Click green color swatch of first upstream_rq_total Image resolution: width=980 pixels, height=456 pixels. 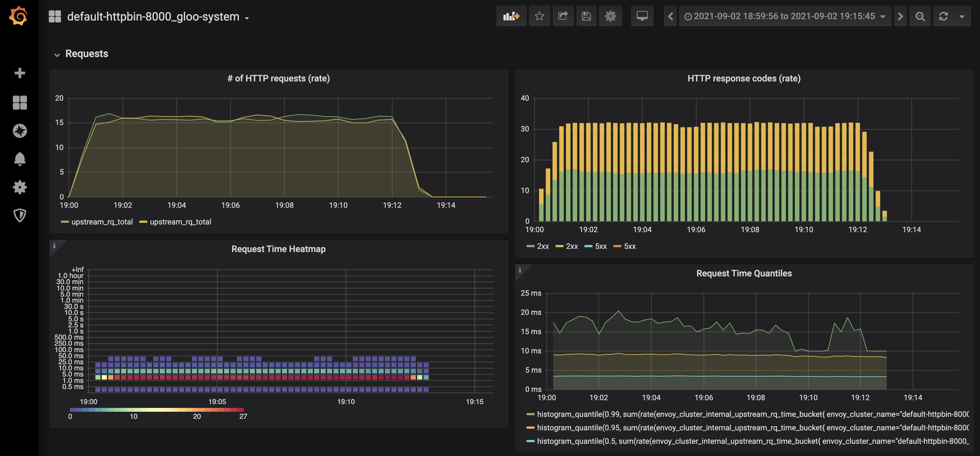tap(65, 222)
